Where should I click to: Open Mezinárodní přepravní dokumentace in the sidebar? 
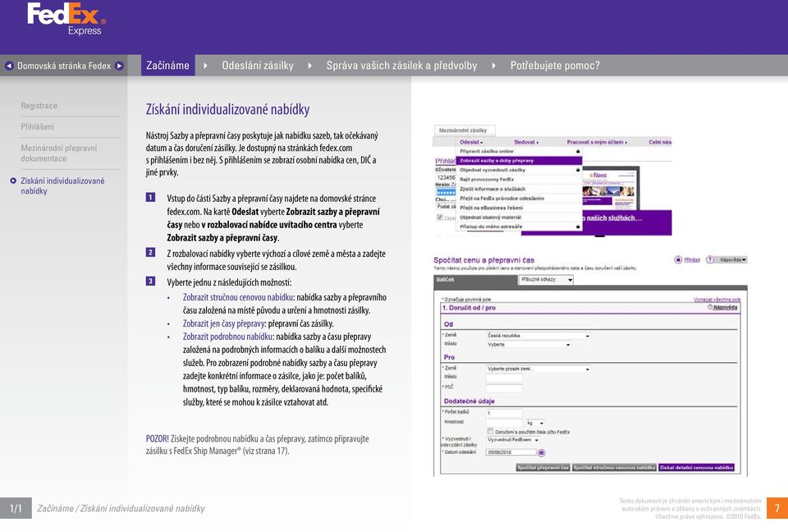tap(59, 153)
